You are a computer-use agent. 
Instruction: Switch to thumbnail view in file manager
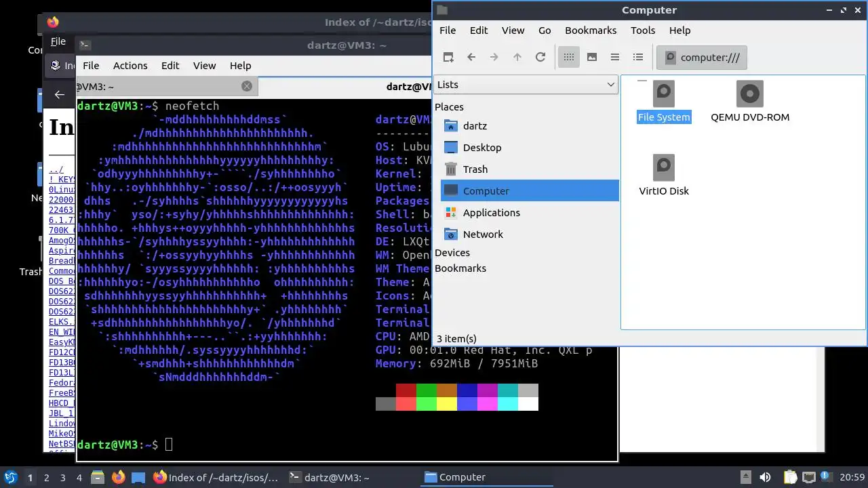pyautogui.click(x=592, y=57)
